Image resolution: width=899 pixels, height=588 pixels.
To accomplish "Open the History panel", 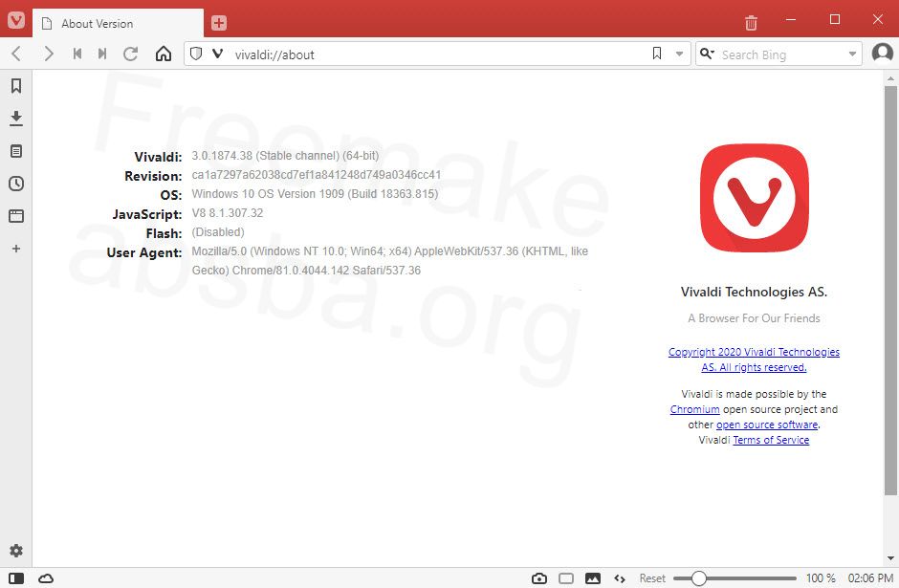I will point(16,184).
